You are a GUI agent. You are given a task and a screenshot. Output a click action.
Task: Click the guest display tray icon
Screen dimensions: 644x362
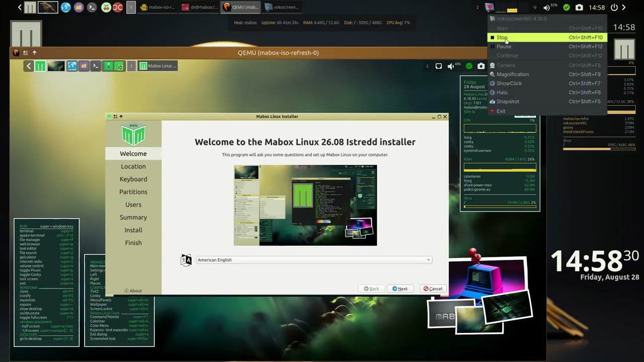439,66
